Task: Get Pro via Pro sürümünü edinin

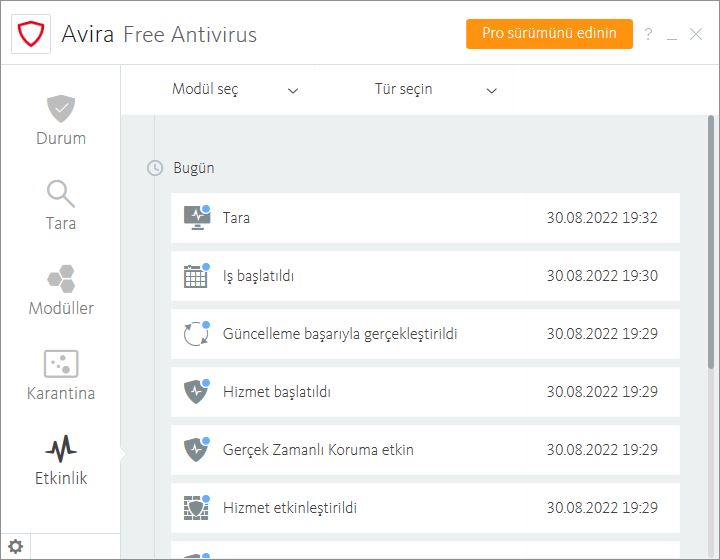Action: 549,34
